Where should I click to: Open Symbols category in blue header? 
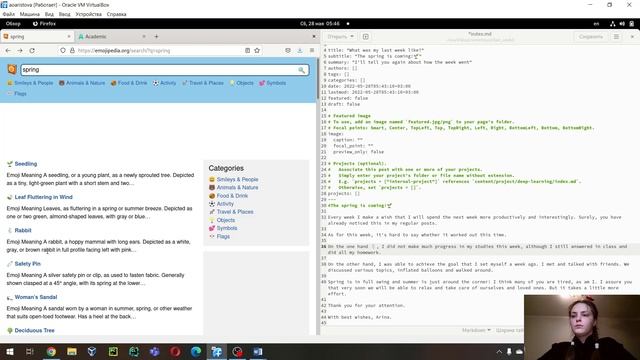tap(272, 83)
